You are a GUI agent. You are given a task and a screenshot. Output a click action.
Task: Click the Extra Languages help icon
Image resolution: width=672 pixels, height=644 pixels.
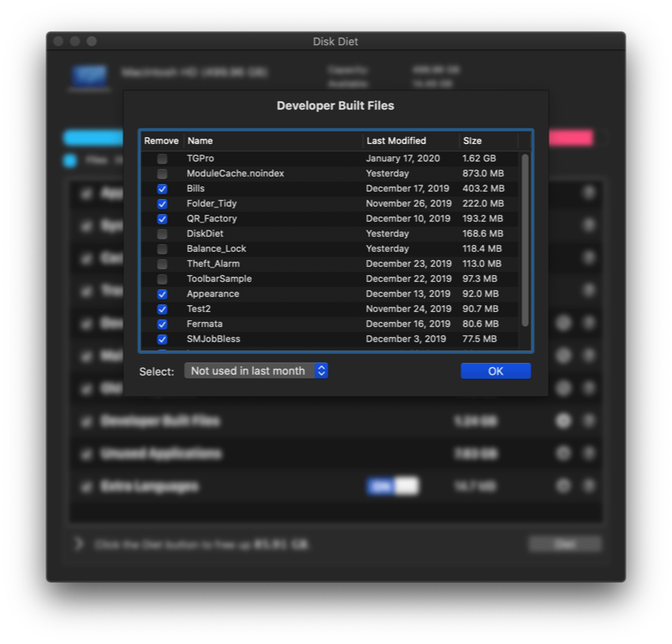[589, 486]
